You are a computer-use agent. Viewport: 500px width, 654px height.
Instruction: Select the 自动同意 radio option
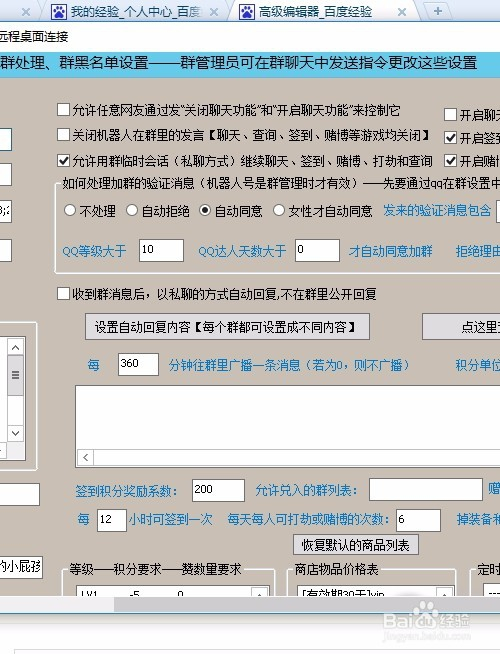[x=205, y=210]
